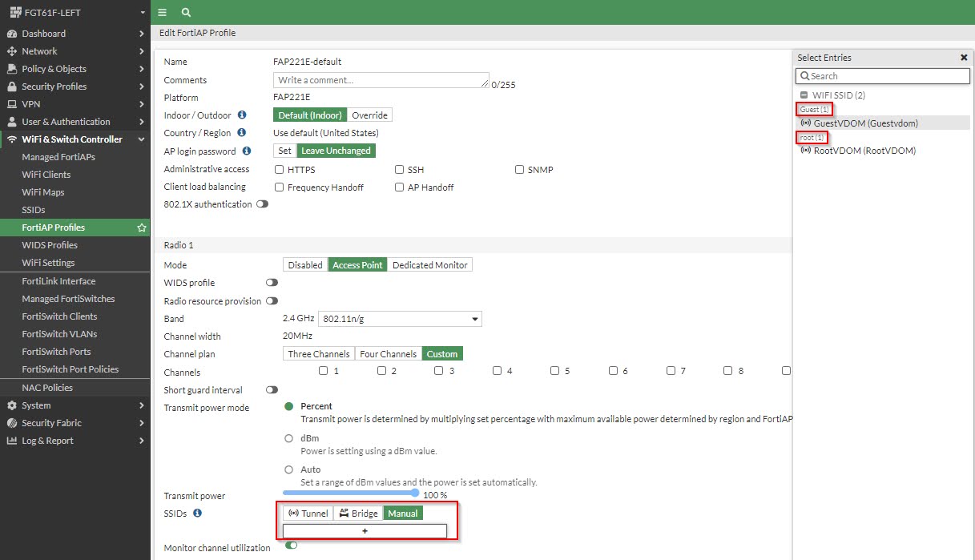Expand the Policy & Objects chevron
Image resolution: width=975 pixels, height=560 pixels.
tap(141, 69)
